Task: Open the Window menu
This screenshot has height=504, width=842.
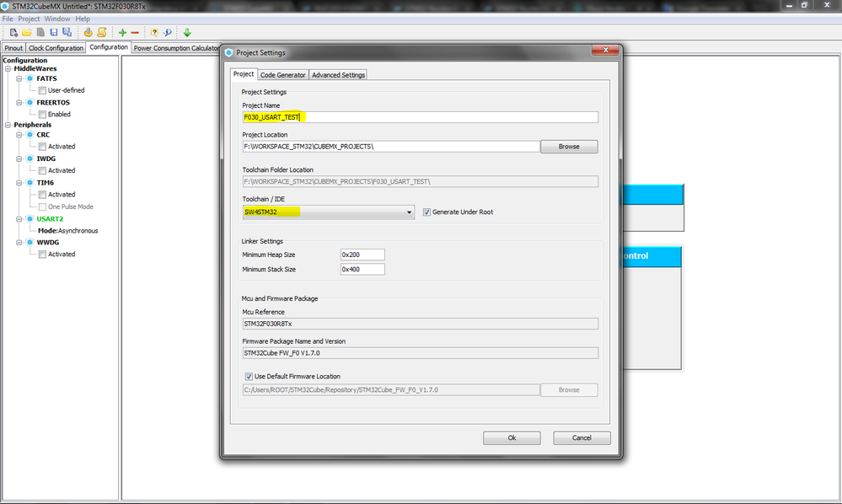Action: pyautogui.click(x=57, y=19)
